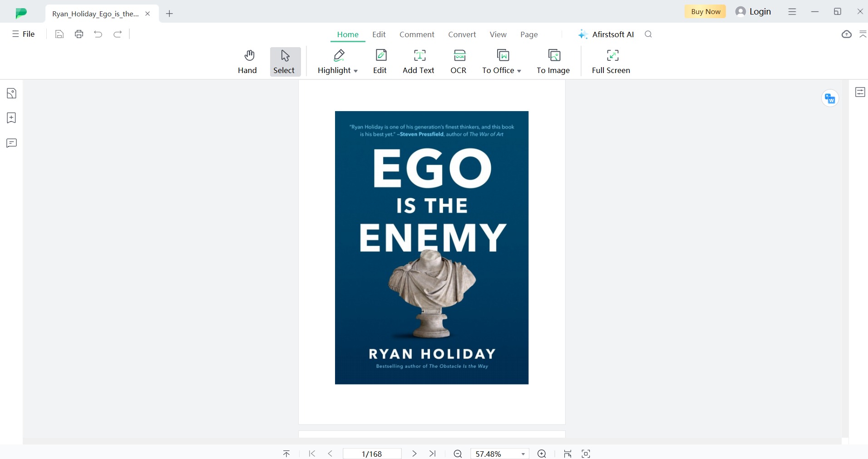The width and height of the screenshot is (868, 459).
Task: Click the Highlight pen tool
Action: click(334, 62)
